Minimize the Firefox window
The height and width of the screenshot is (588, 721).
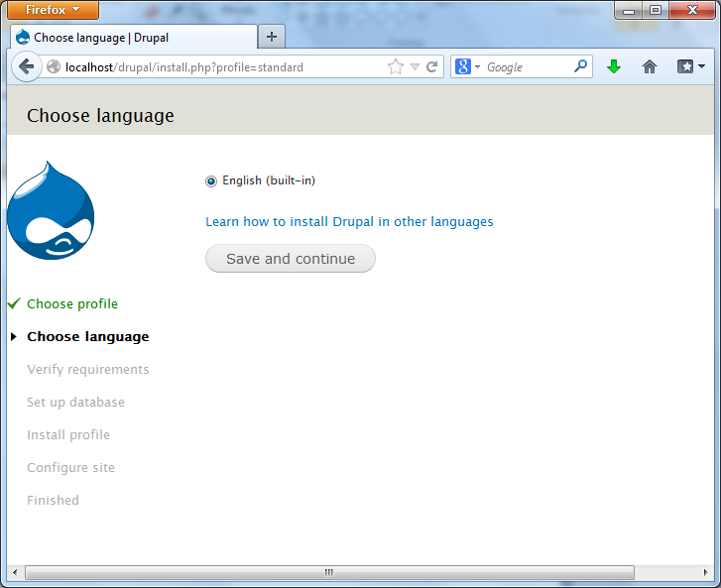[629, 11]
